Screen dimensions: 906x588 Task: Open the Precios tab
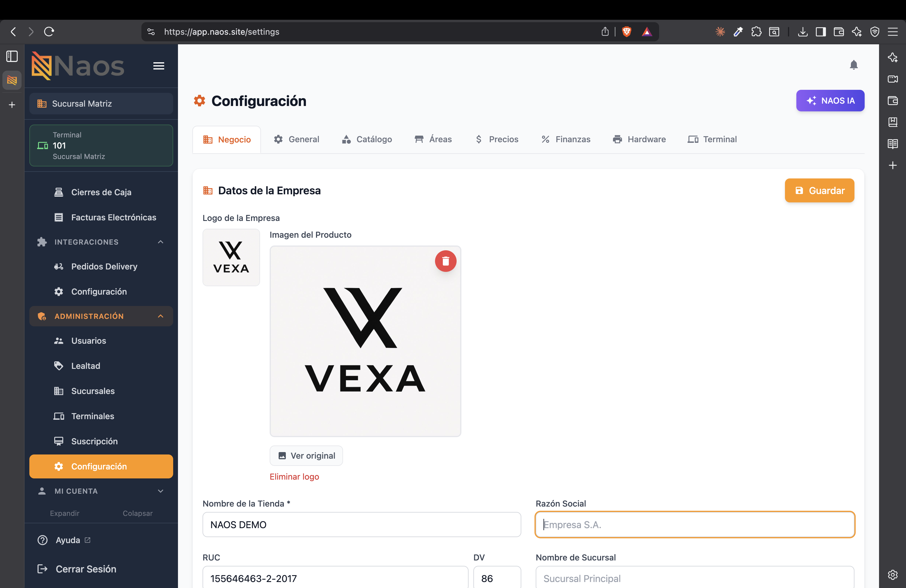point(496,139)
